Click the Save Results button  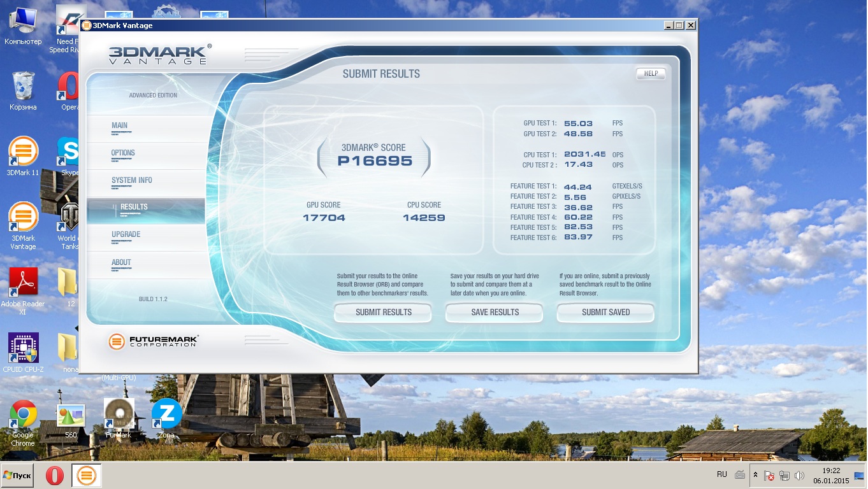click(495, 313)
